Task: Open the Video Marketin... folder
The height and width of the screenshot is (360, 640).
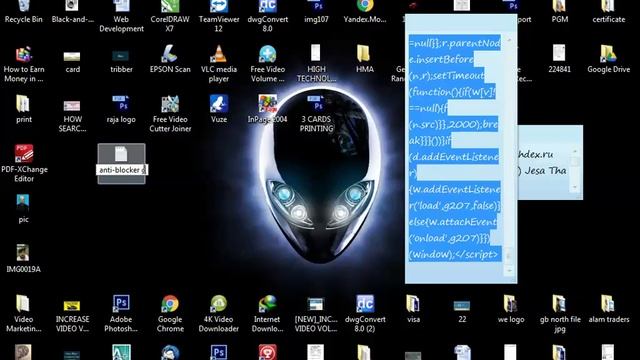Action: 24,314
